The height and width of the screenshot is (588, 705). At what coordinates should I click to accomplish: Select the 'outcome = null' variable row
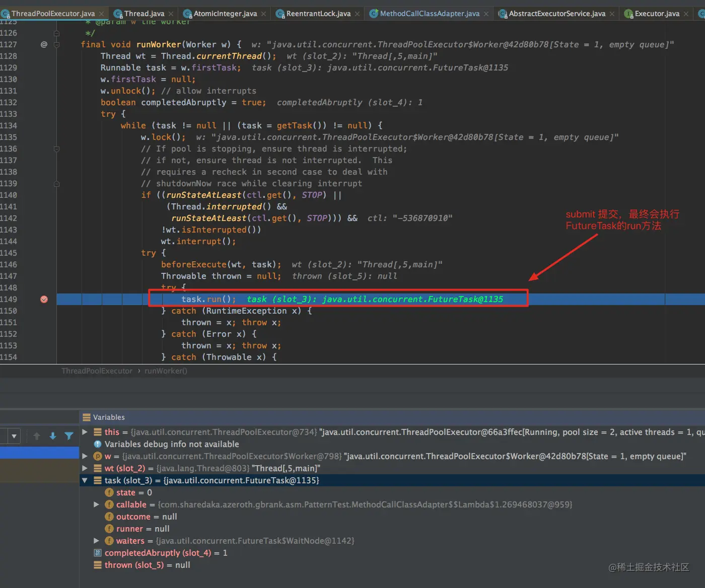coord(392,517)
